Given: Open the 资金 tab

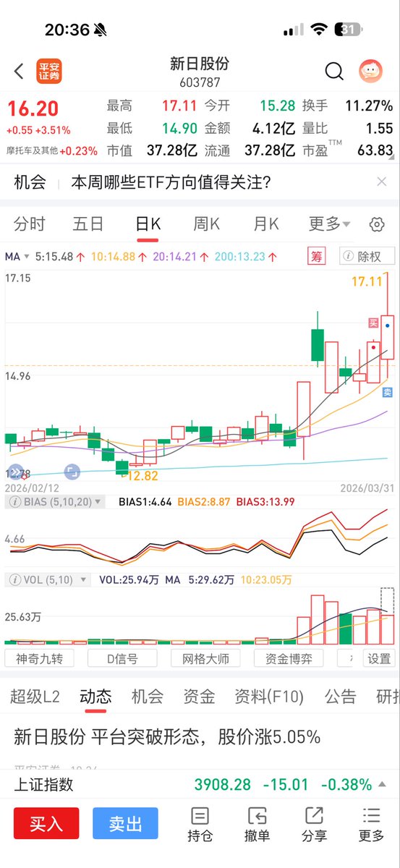Looking at the screenshot, I should tap(199, 697).
